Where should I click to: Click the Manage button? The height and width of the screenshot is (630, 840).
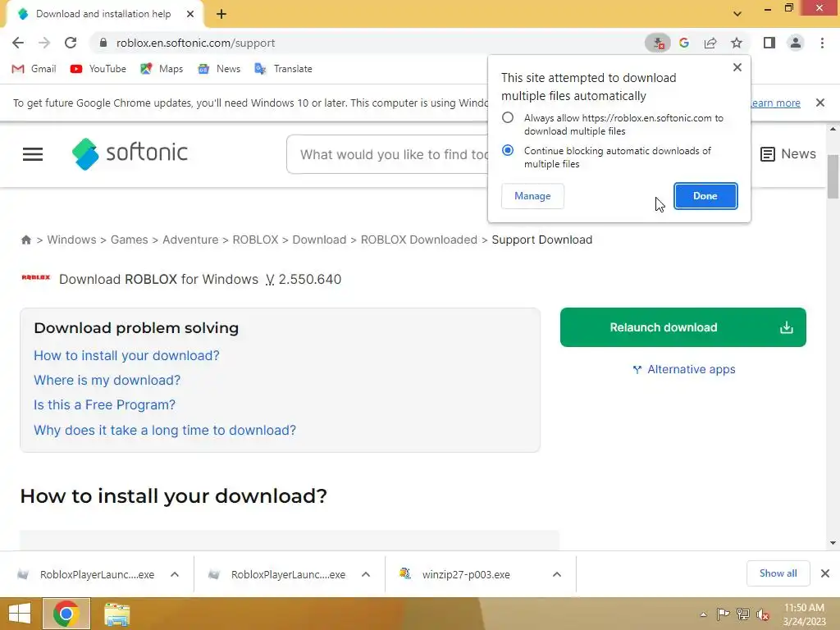pos(532,196)
